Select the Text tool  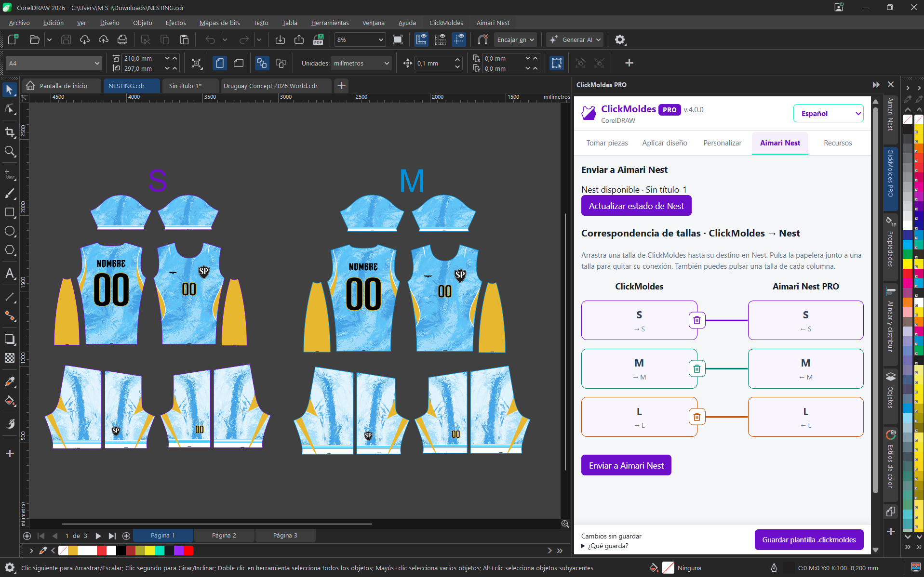click(10, 274)
